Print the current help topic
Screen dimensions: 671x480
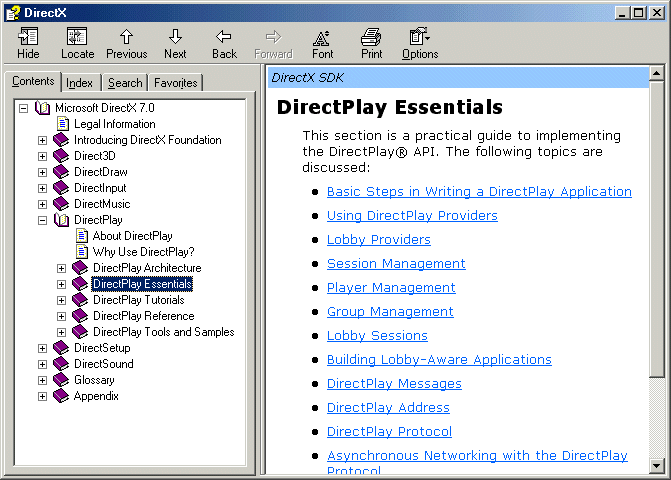(x=371, y=42)
